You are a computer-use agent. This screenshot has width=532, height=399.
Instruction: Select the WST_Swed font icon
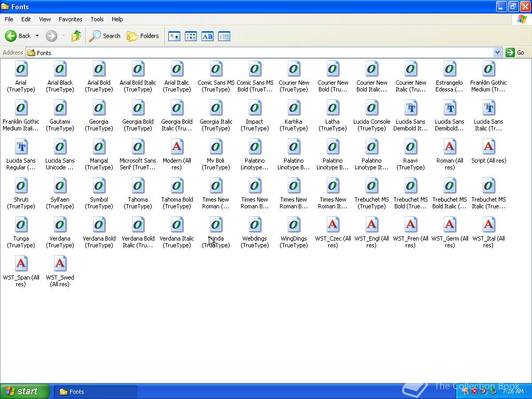pyautogui.click(x=60, y=263)
